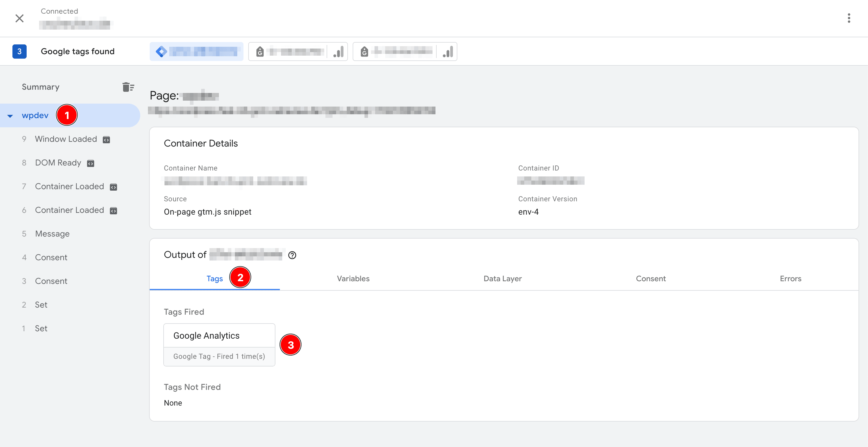The width and height of the screenshot is (868, 447).
Task: Open the Google Analytics fired tag card
Action: pyautogui.click(x=219, y=345)
